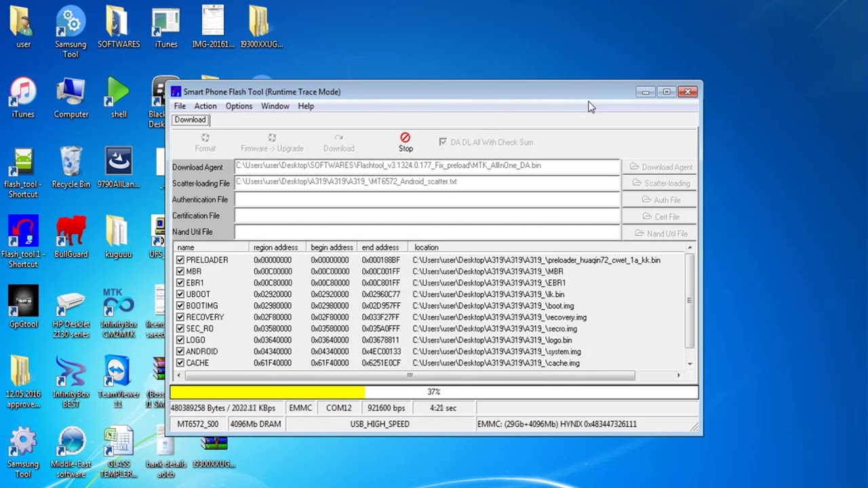Uncheck the BOOTIMG partition checkbox
868x488 pixels.
point(180,306)
